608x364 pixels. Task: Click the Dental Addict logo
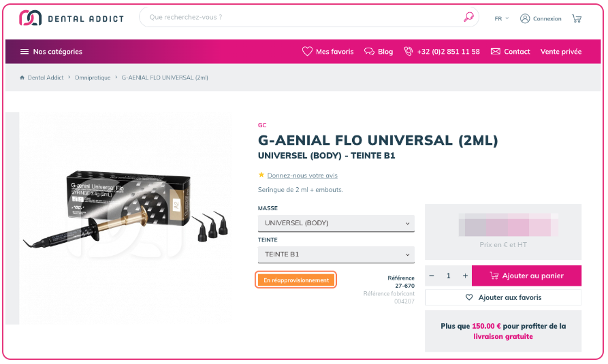(71, 18)
